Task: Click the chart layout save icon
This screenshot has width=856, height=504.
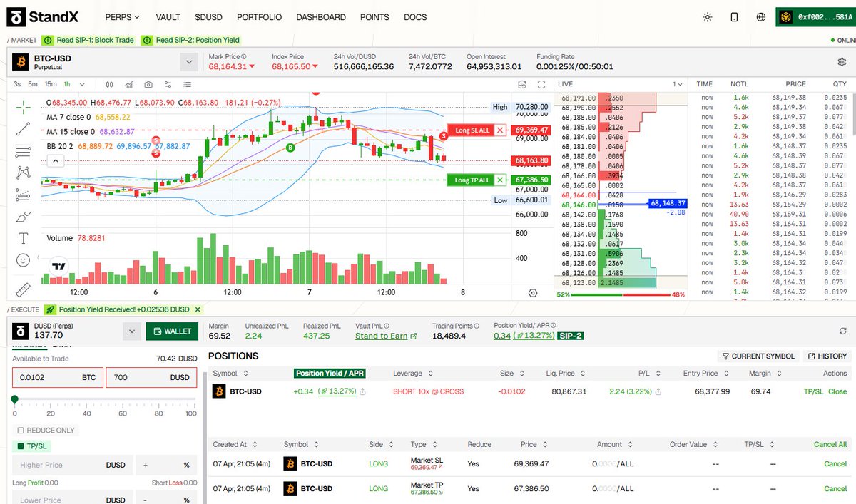Action: [x=522, y=84]
